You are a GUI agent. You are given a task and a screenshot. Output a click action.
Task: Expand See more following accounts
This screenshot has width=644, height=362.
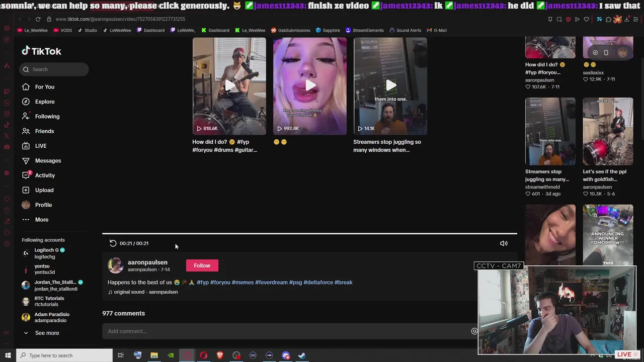pyautogui.click(x=41, y=333)
